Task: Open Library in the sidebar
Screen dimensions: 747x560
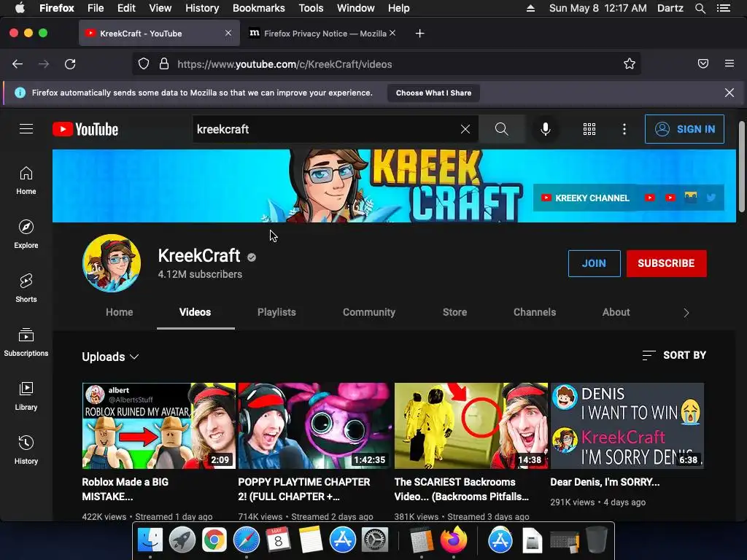Action: click(26, 396)
